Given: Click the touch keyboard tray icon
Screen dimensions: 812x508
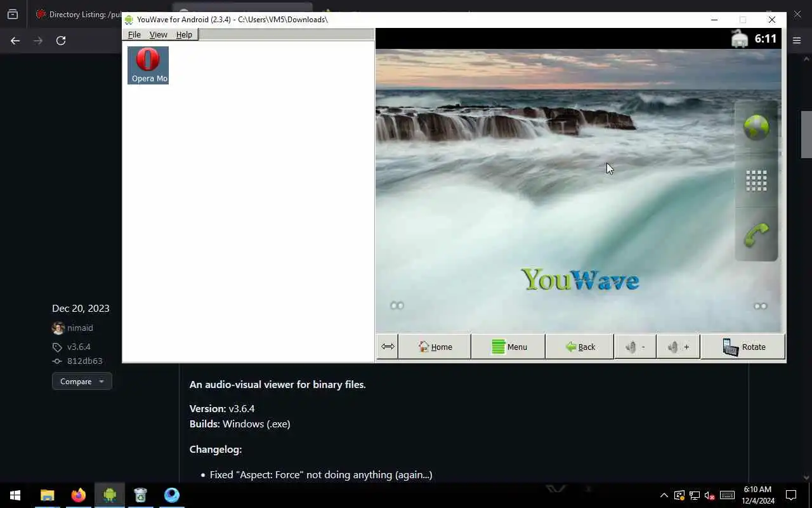Looking at the screenshot, I should (728, 495).
